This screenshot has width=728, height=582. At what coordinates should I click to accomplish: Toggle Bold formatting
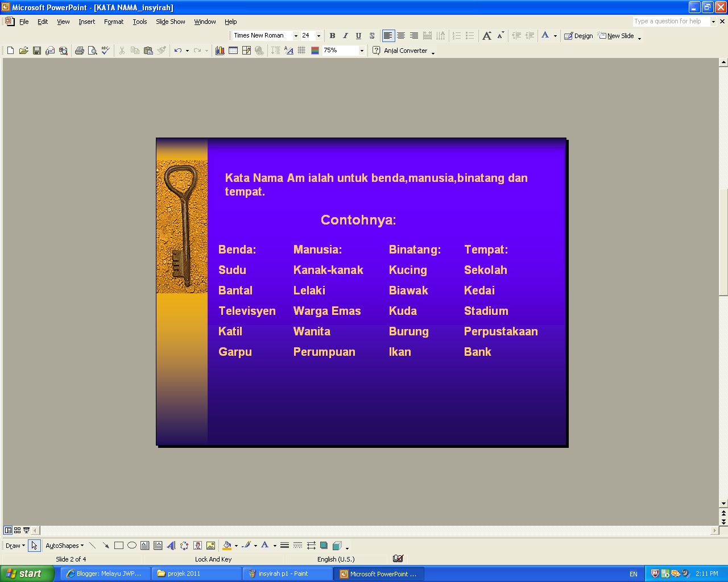tap(332, 36)
